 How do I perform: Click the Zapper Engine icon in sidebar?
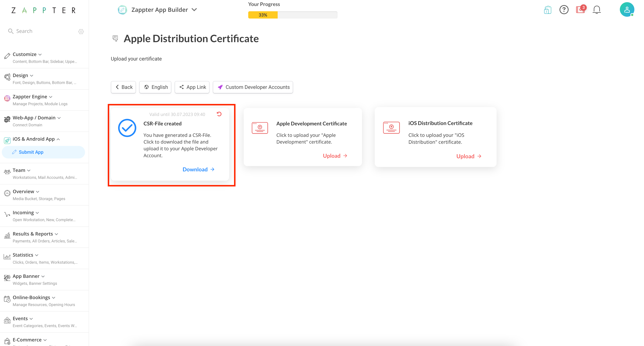[7, 98]
